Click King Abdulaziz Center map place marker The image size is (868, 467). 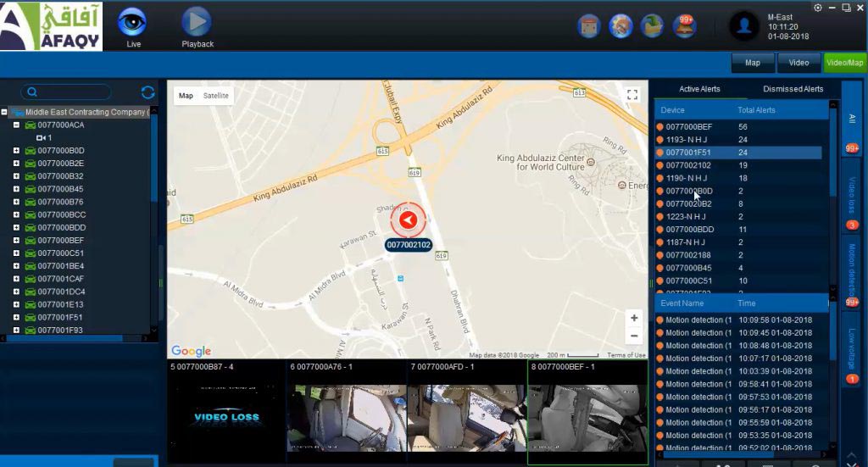591,162
